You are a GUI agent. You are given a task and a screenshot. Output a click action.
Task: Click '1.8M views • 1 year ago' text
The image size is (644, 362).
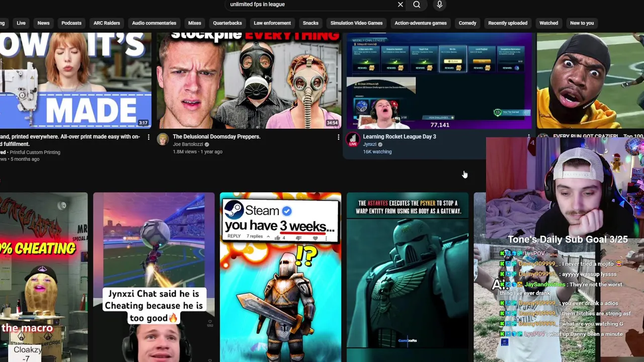pos(197,152)
